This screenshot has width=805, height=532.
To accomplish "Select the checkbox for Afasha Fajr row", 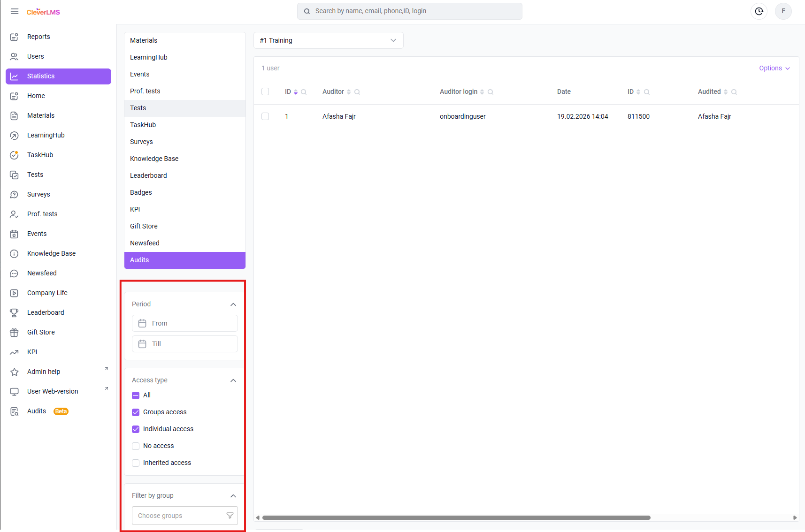I will click(x=265, y=116).
